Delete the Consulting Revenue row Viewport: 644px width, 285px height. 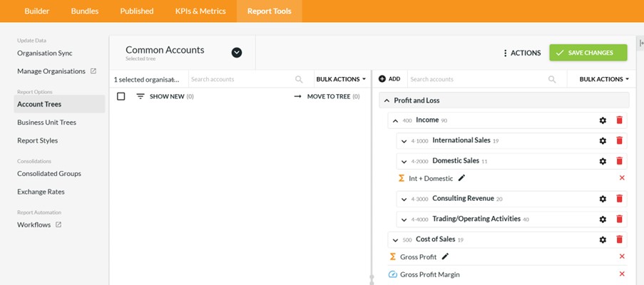(619, 199)
